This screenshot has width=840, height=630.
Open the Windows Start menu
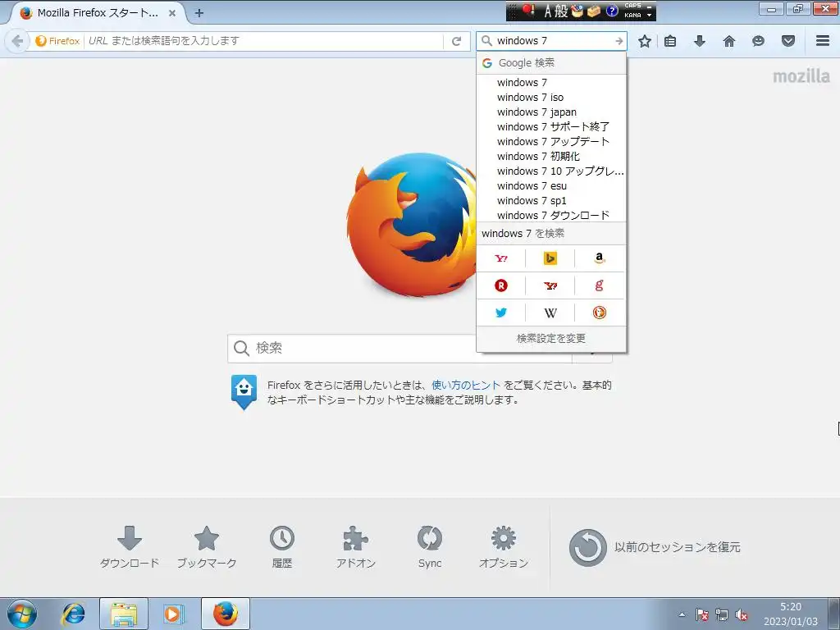pos(22,614)
